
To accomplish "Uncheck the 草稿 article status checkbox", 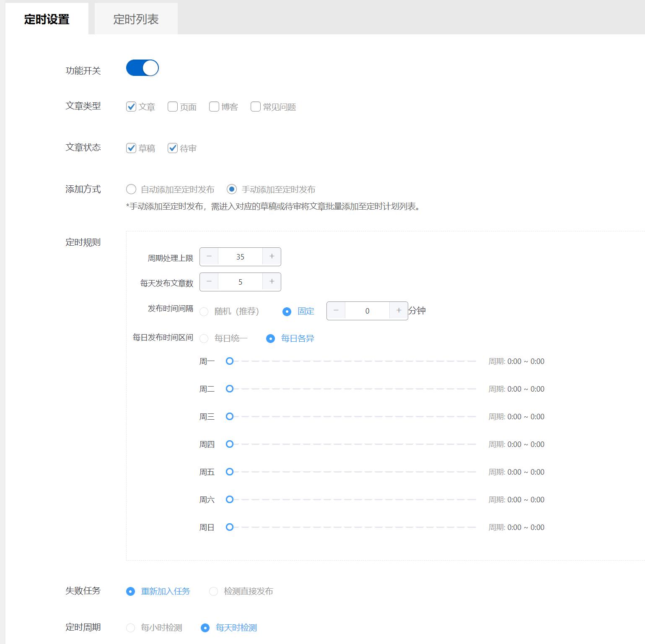I will [x=131, y=148].
